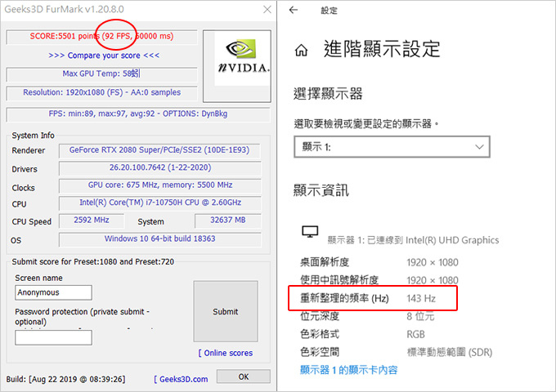Visit the Geeks3D.com link

[x=181, y=379]
